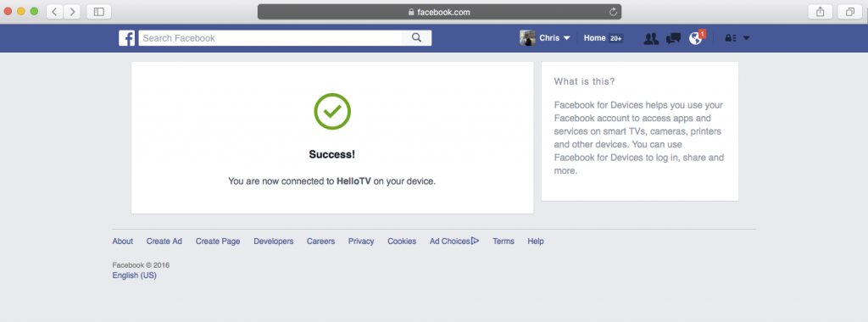The height and width of the screenshot is (322, 868).
Task: Open the About footer link
Action: 122,241
